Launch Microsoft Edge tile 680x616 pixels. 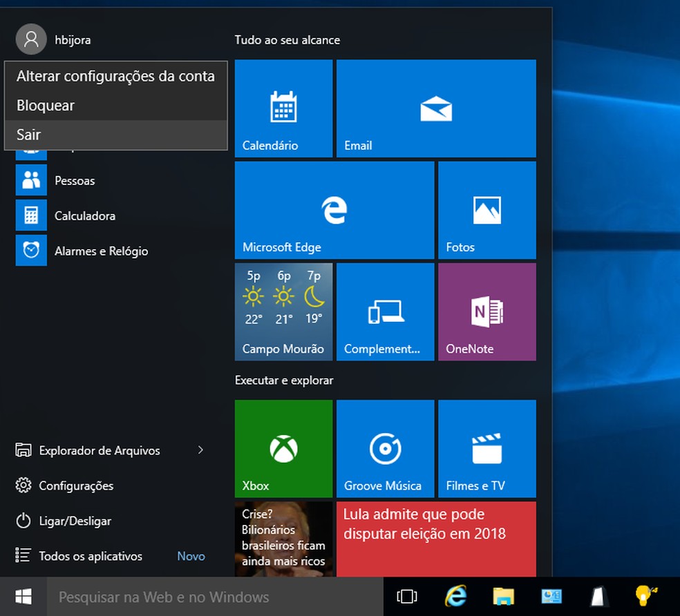coord(334,210)
